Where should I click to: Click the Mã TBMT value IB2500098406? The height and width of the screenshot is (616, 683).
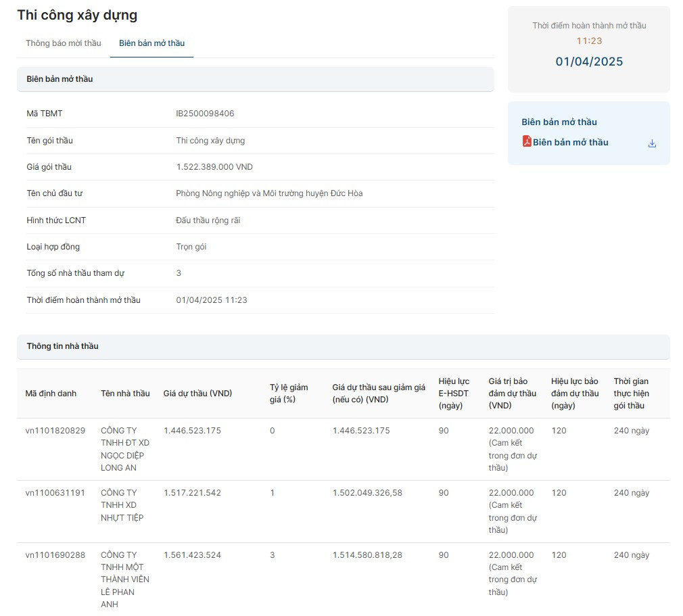coord(205,114)
